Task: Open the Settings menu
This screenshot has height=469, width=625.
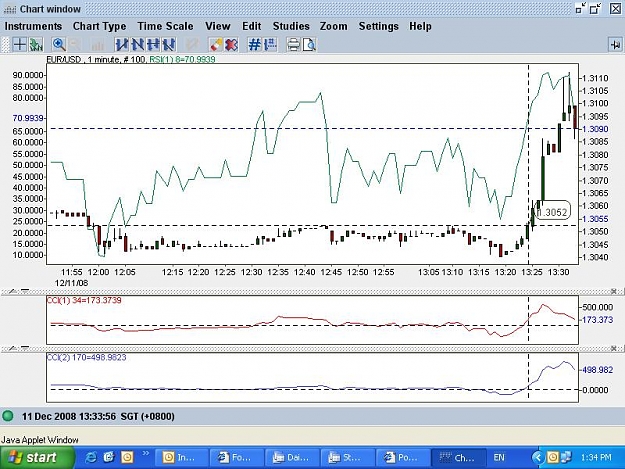Action: pos(379,26)
